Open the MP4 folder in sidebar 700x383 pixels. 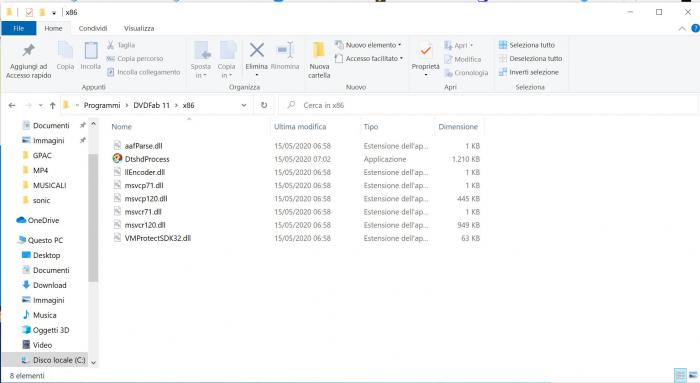click(x=40, y=171)
